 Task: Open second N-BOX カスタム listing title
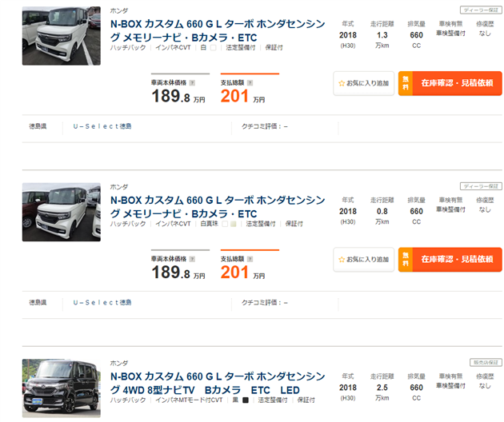tap(217, 206)
